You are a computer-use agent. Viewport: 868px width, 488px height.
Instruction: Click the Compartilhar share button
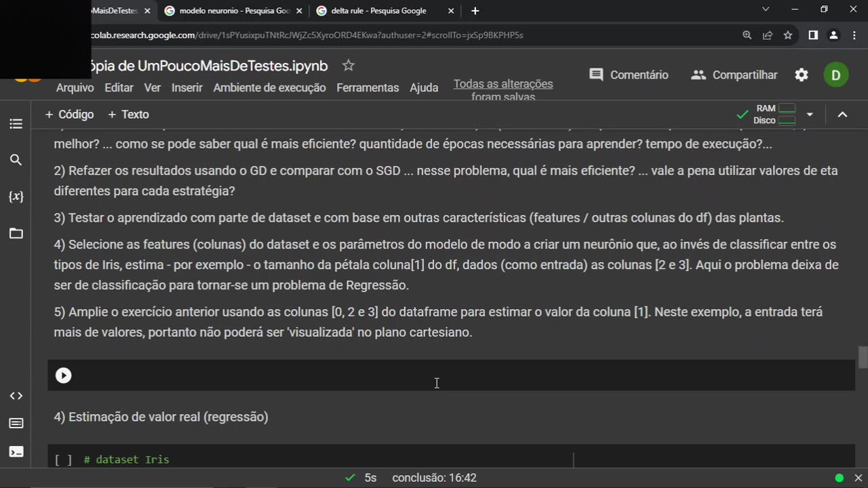coord(734,75)
